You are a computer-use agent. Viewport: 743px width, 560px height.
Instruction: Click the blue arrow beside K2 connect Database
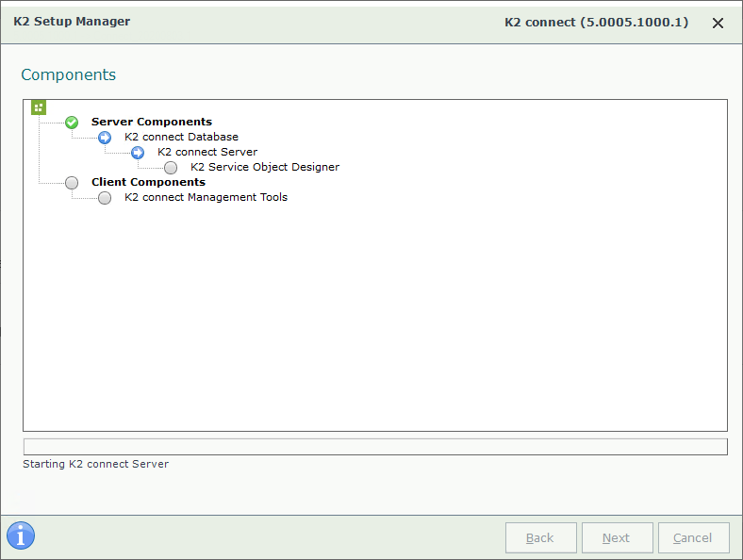click(x=105, y=138)
